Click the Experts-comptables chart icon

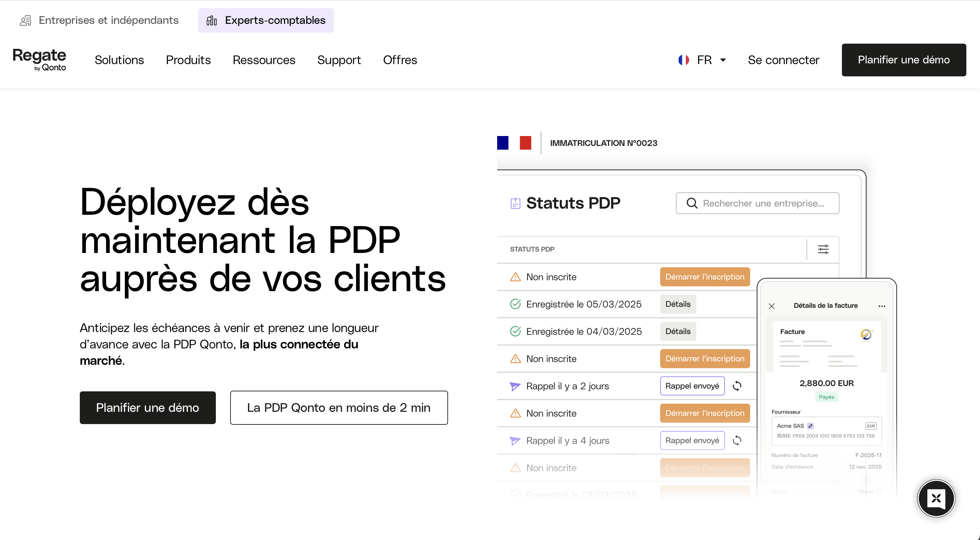point(211,20)
